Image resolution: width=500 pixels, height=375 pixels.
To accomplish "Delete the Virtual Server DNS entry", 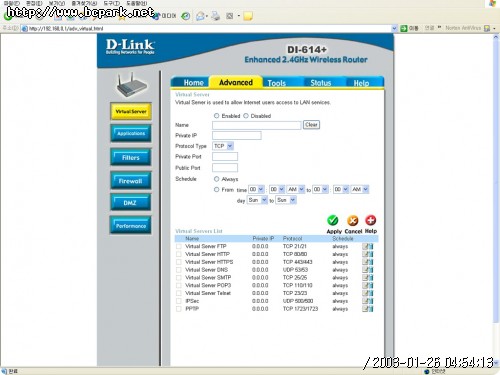I will [371, 270].
